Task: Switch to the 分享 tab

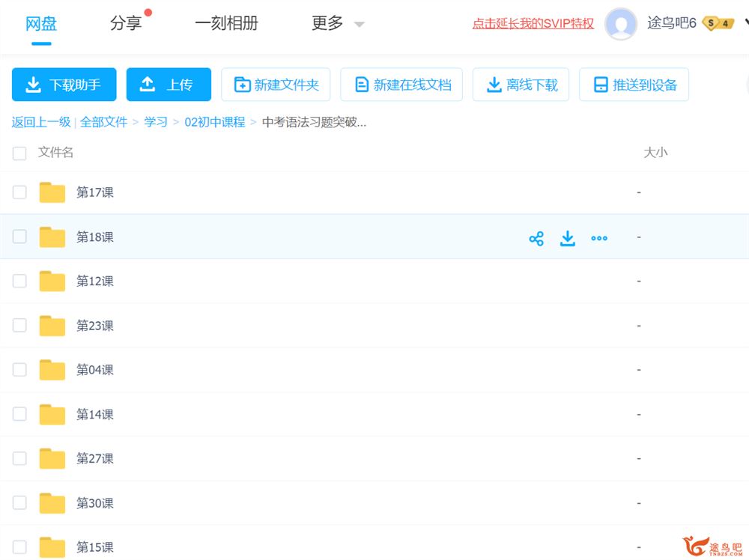Action: pyautogui.click(x=126, y=23)
